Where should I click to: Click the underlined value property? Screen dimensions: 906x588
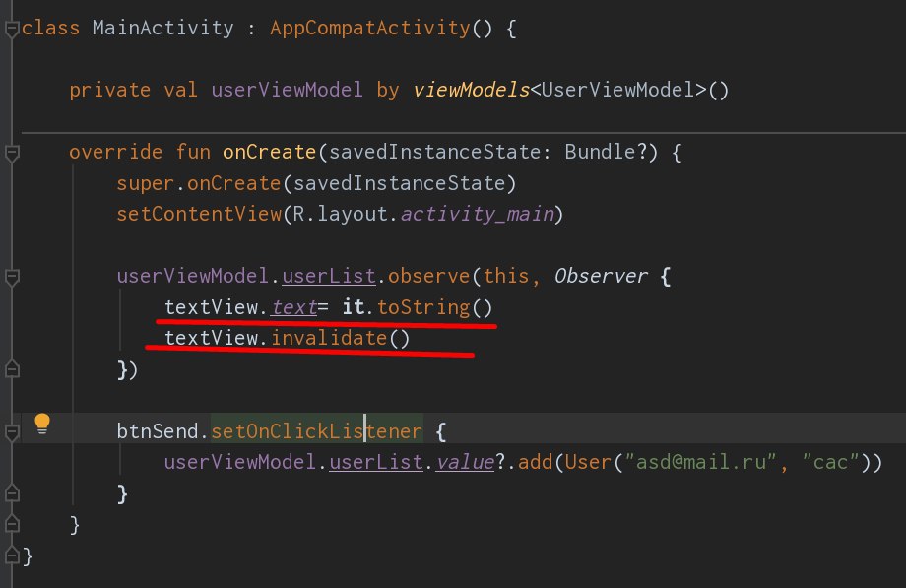tap(465, 463)
